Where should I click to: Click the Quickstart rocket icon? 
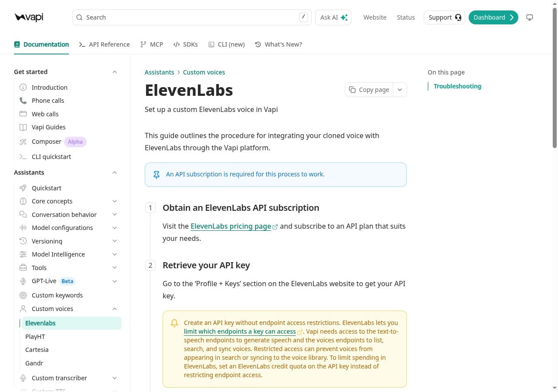(x=23, y=188)
